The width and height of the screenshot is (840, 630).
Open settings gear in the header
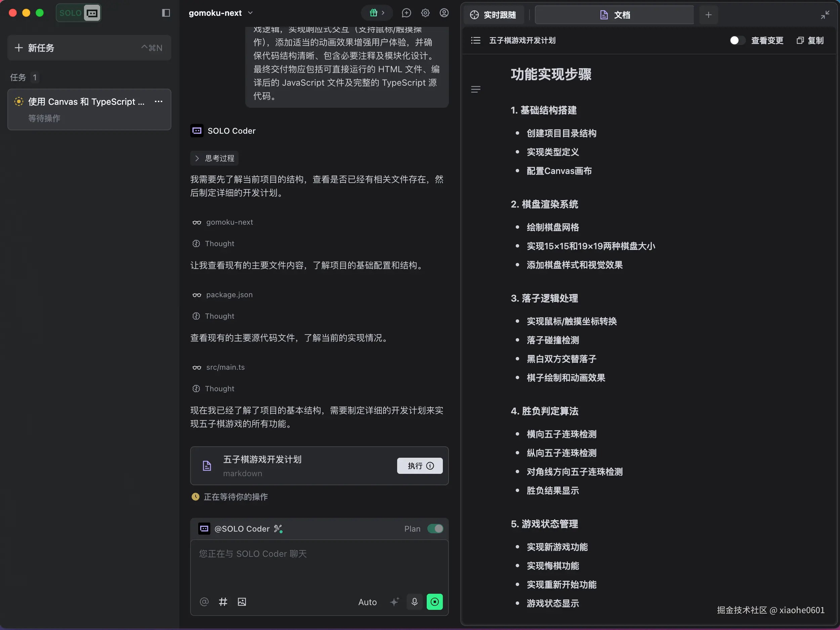pyautogui.click(x=425, y=13)
